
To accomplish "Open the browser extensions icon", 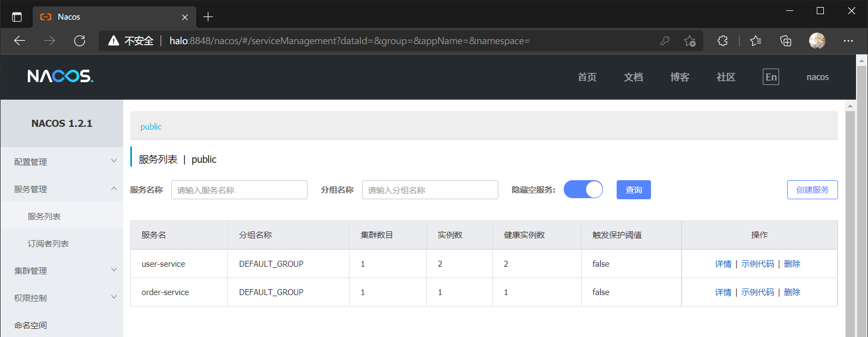I will (x=722, y=41).
